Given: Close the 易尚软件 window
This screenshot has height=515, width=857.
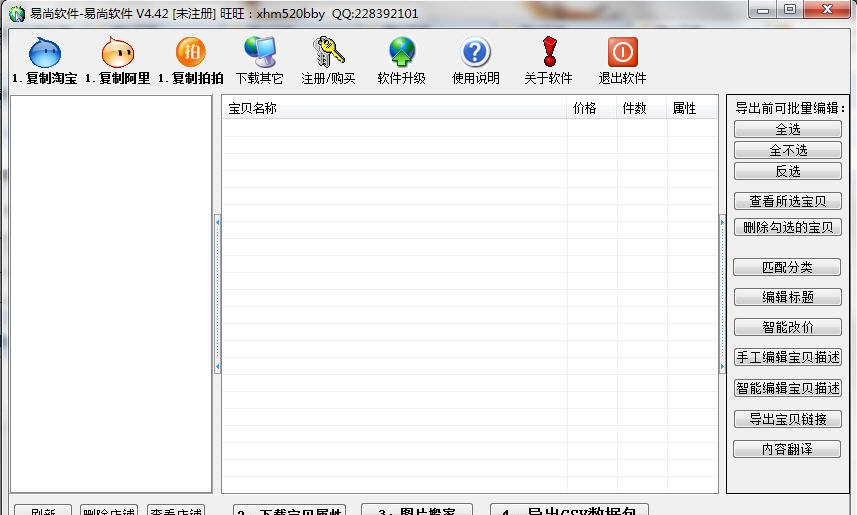Looking at the screenshot, I should point(827,10).
